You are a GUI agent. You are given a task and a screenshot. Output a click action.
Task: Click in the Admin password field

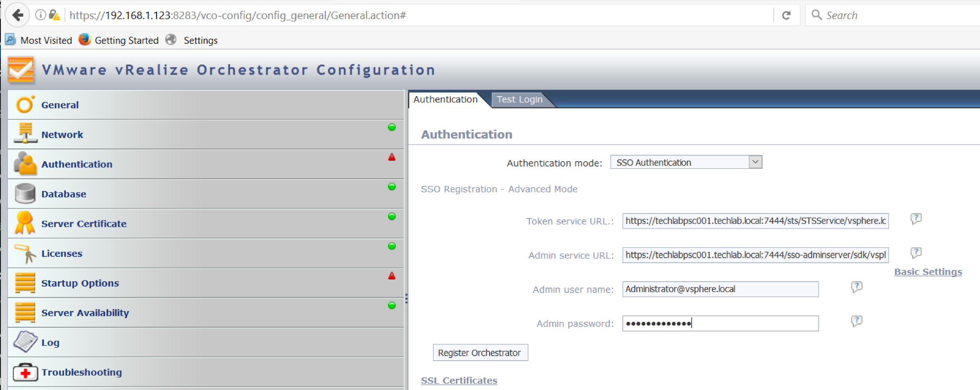pyautogui.click(x=720, y=323)
